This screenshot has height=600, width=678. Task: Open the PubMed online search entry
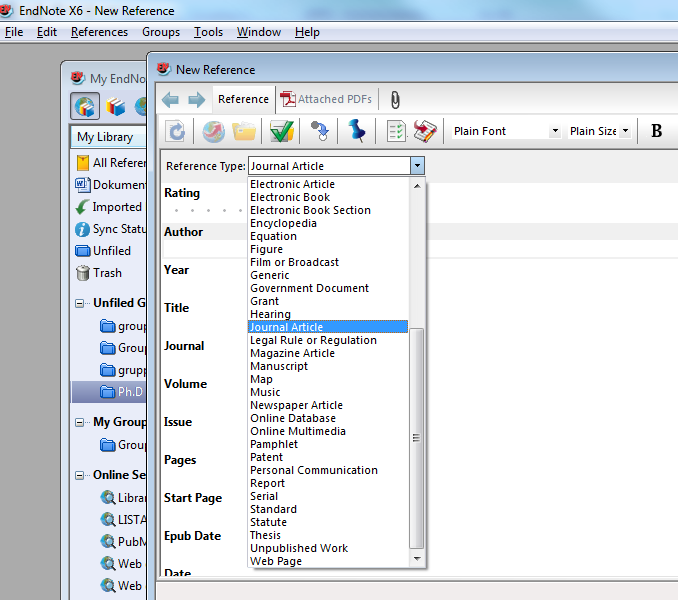tap(124, 542)
